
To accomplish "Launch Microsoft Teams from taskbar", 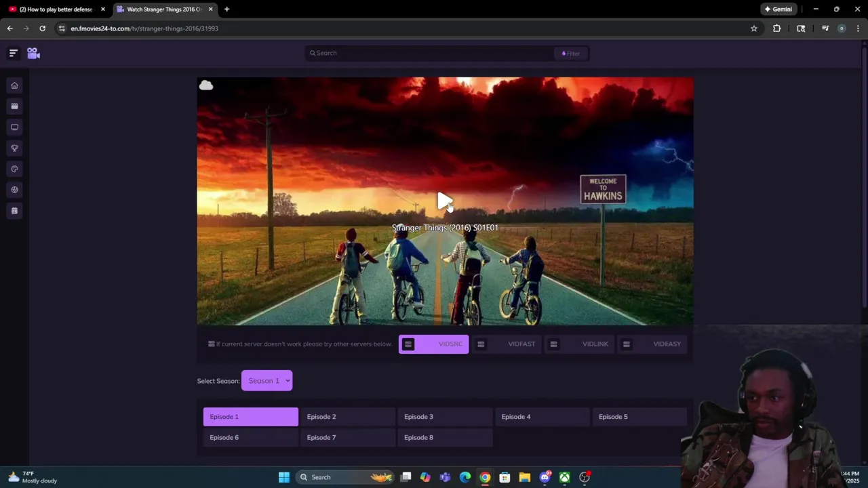I will pos(445,477).
